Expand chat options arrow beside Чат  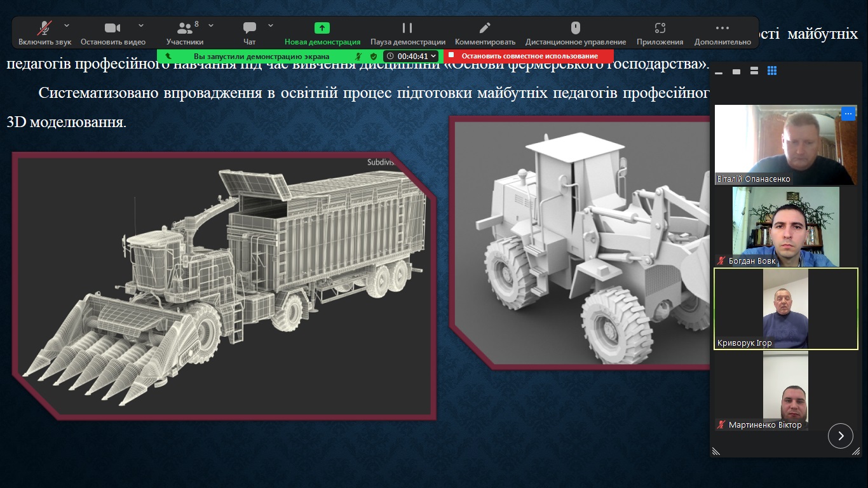271,25
